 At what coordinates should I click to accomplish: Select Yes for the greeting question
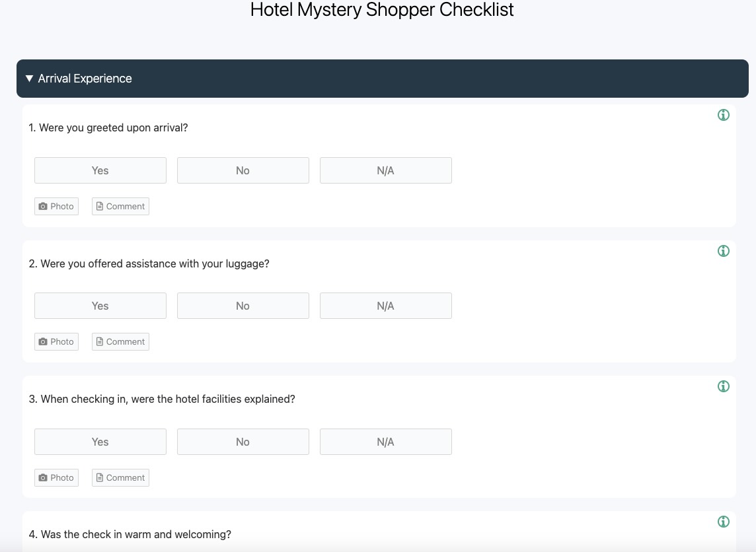(100, 170)
